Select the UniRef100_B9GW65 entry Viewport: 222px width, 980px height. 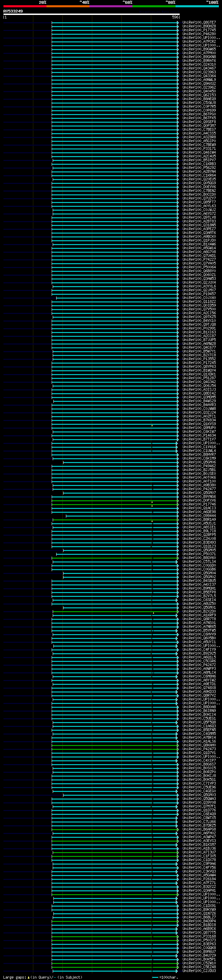199,49
